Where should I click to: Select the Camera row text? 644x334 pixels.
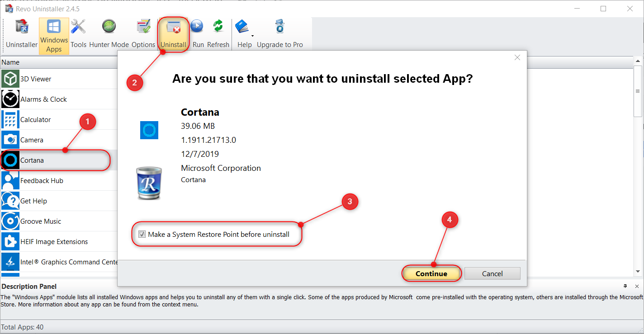click(32, 140)
